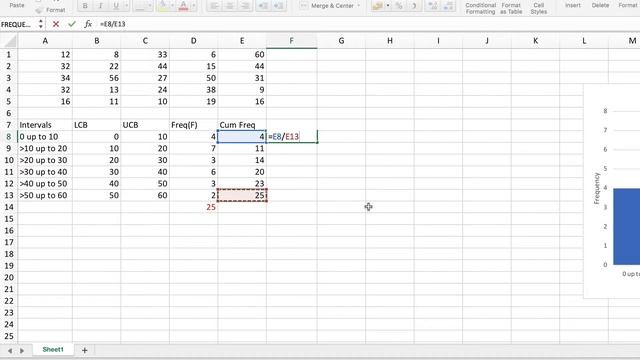Open the Name Box stepper arrows
The height and width of the screenshot is (360, 640).
40,24
